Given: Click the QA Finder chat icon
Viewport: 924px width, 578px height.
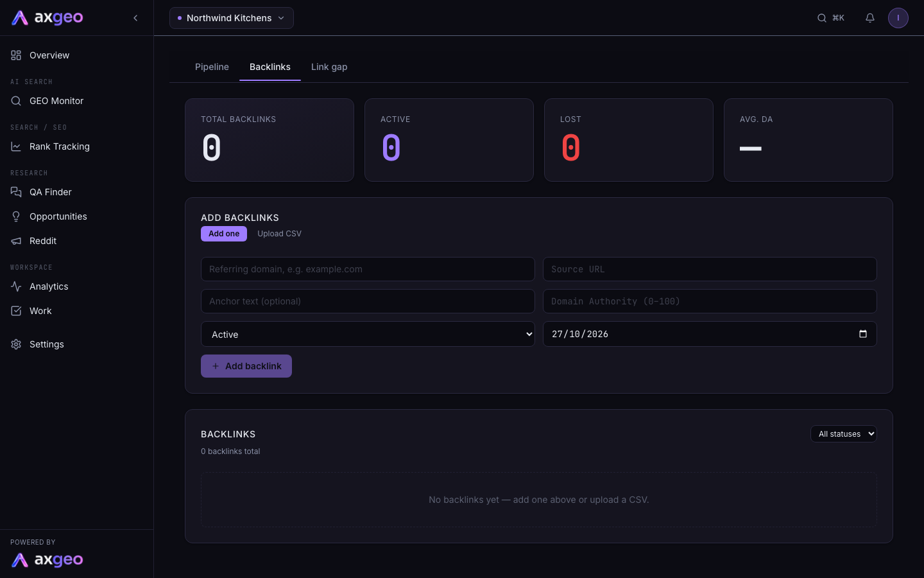Looking at the screenshot, I should [x=16, y=192].
